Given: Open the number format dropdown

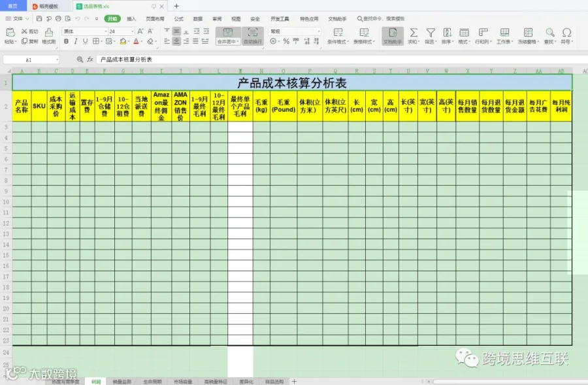Looking at the screenshot, I should (318, 31).
